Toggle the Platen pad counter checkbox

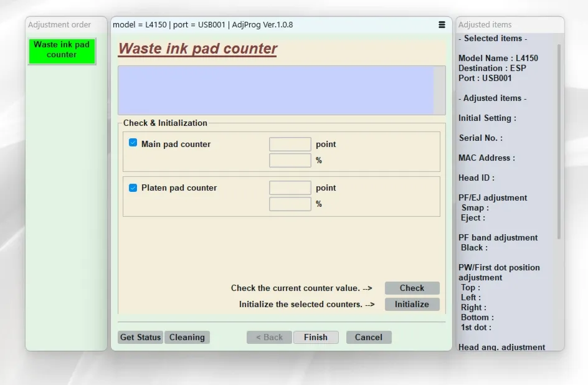[133, 188]
